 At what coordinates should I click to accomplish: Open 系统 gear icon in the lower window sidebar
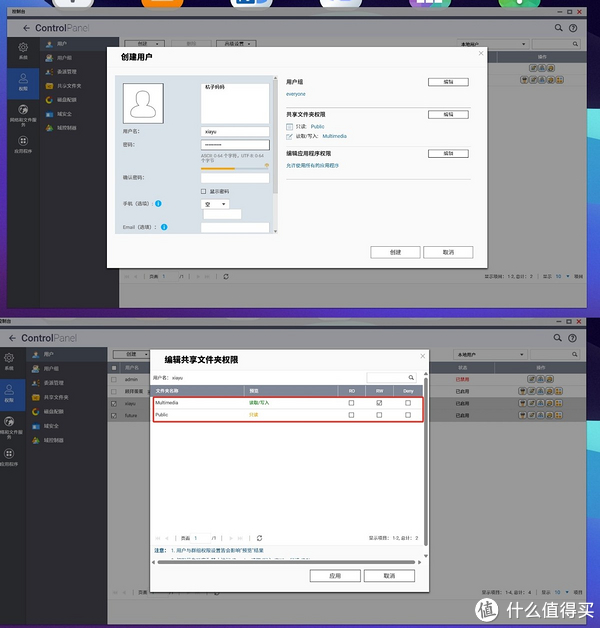[x=9, y=359]
